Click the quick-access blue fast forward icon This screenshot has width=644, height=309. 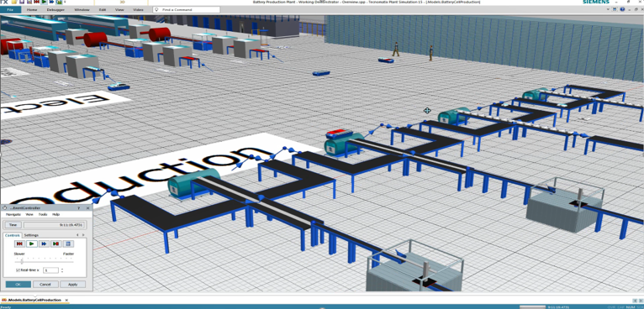[x=51, y=2]
